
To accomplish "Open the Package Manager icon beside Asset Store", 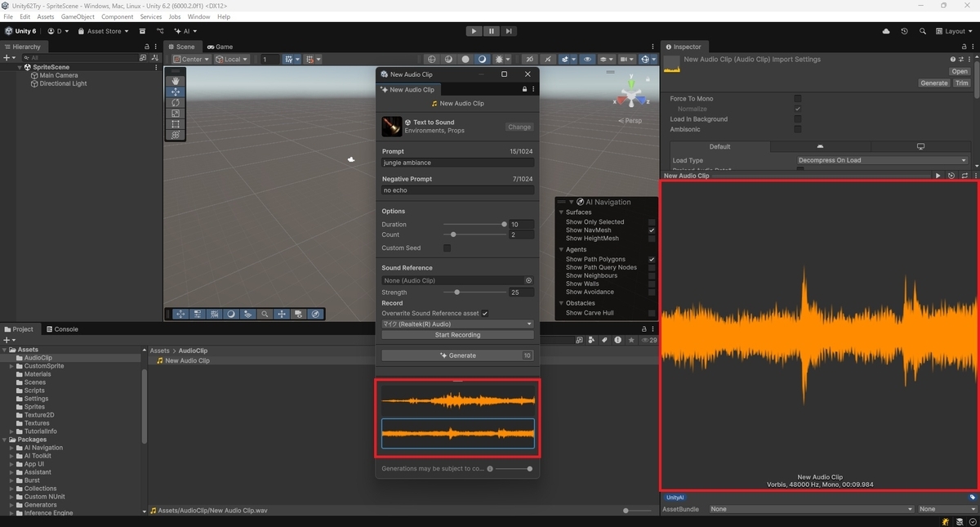I will 142,31.
